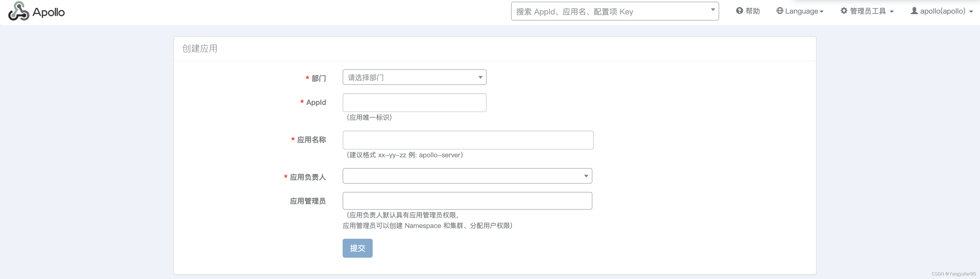Click the arrow icon in 部门 selector

[480, 77]
